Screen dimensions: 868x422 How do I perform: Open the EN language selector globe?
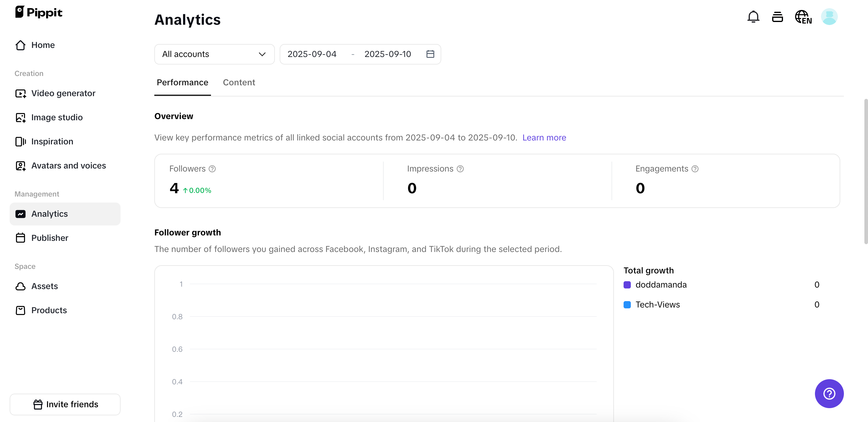[x=803, y=17]
